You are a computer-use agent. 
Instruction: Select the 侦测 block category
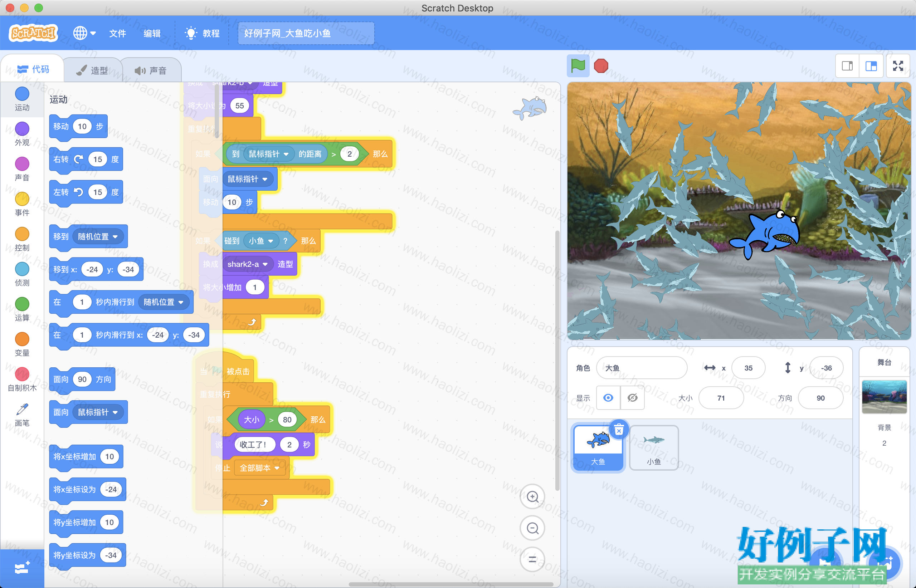click(22, 275)
